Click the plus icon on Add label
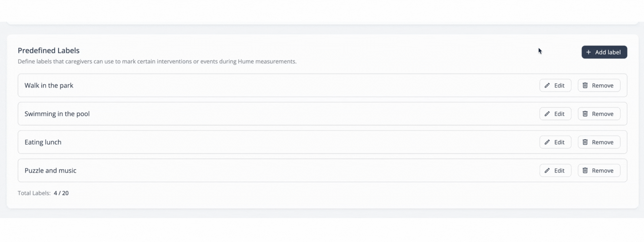644x242 pixels. tap(589, 52)
